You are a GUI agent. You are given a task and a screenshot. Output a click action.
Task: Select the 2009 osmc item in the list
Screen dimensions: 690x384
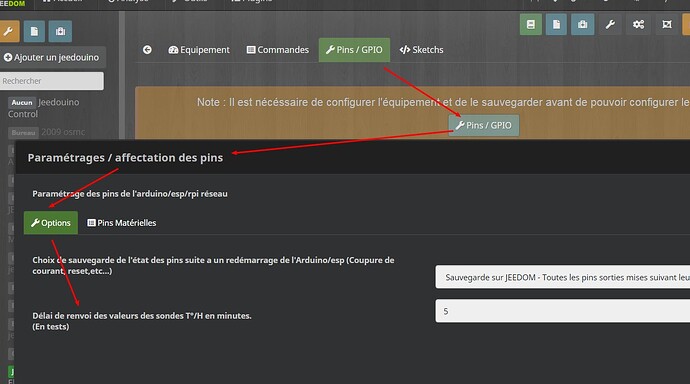tap(47, 132)
